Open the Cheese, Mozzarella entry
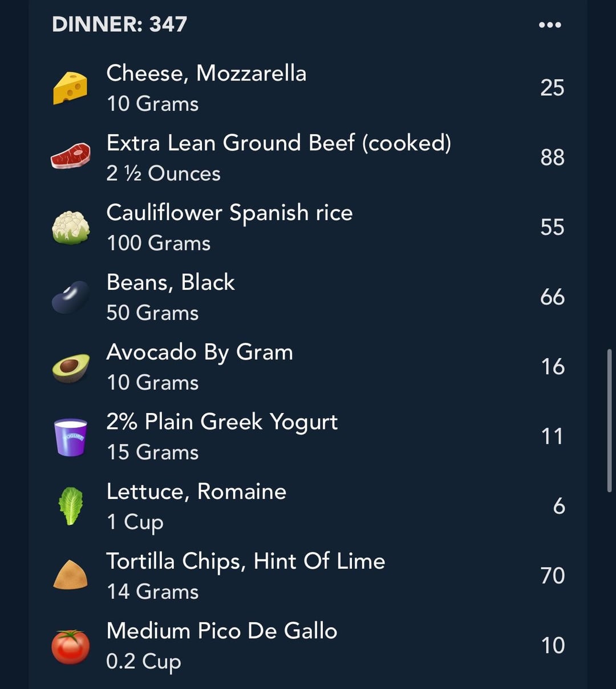The width and height of the screenshot is (616, 689). click(x=308, y=88)
